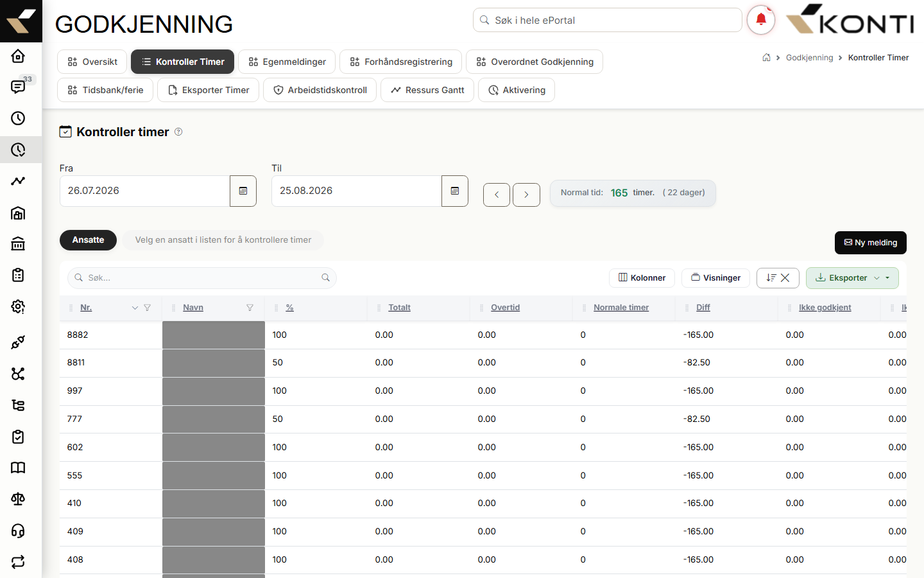Open the Navn column filter icon
This screenshot has height=578, width=924.
pyautogui.click(x=250, y=308)
